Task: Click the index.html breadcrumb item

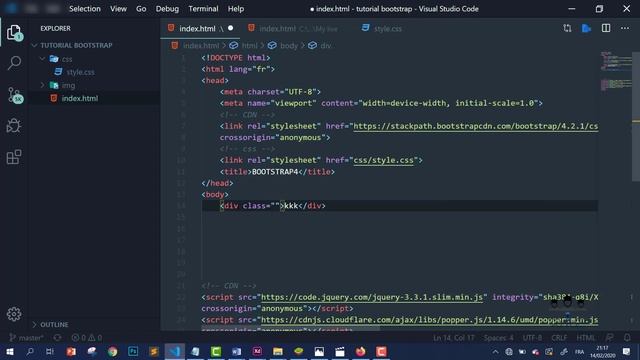Action: 201,46
